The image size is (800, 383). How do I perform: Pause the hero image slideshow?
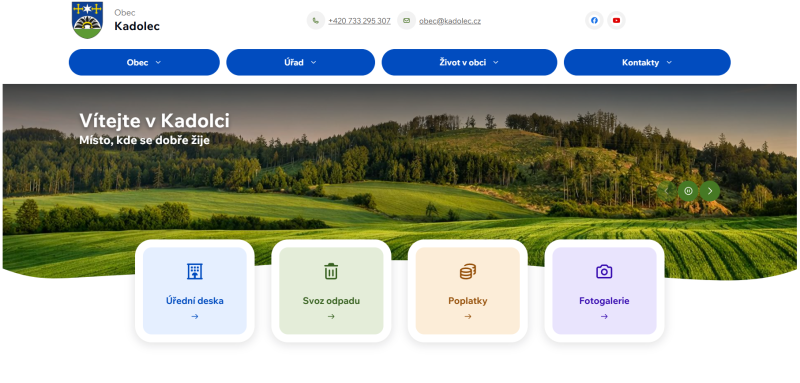(688, 191)
